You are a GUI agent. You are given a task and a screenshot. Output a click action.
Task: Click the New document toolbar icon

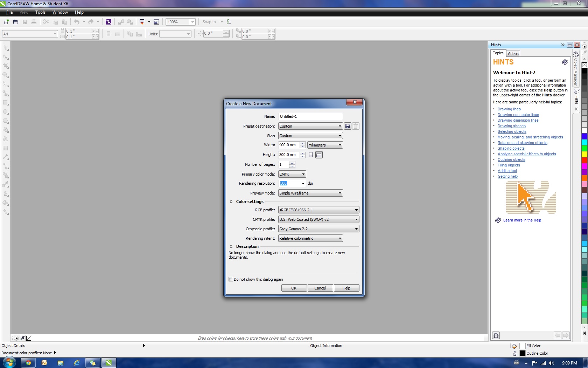point(6,22)
